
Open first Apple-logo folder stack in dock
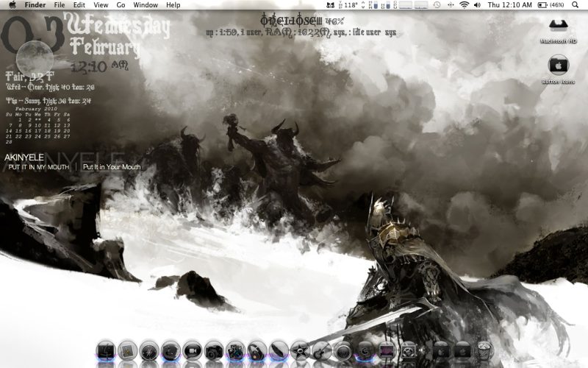pos(441,352)
